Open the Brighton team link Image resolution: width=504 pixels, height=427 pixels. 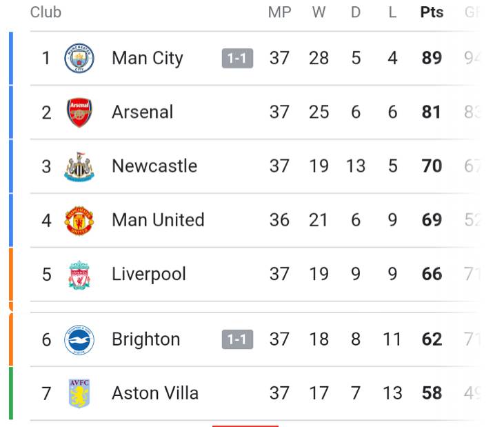coord(145,339)
